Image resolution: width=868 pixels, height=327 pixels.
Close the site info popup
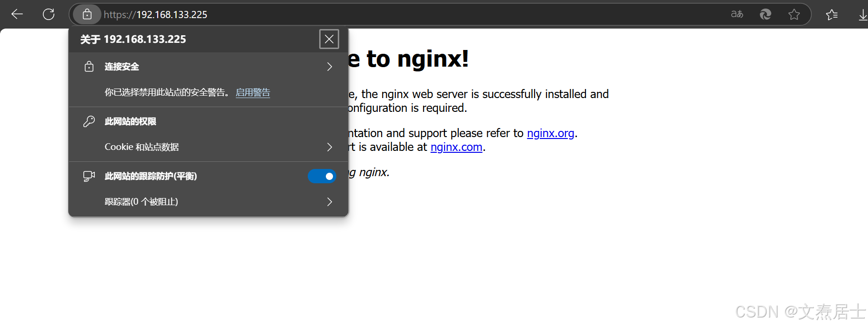pos(329,39)
